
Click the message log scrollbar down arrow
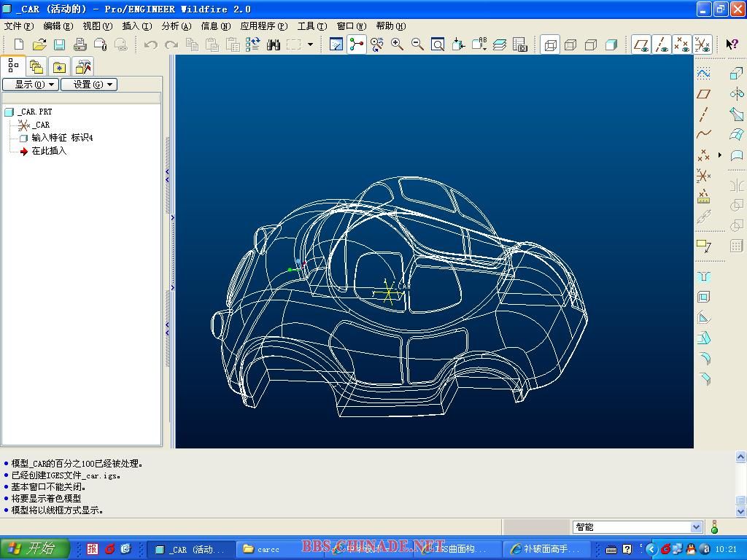click(740, 512)
